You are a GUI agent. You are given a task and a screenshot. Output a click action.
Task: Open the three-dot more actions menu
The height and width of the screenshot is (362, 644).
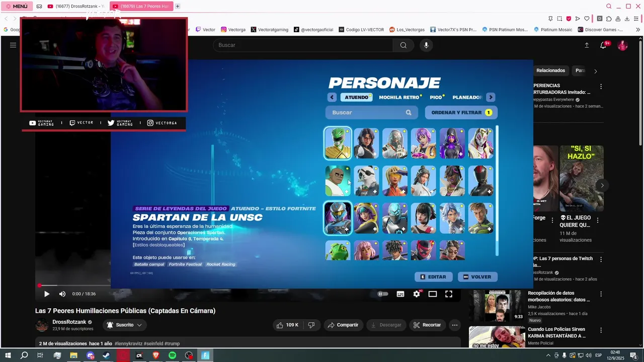tap(455, 325)
